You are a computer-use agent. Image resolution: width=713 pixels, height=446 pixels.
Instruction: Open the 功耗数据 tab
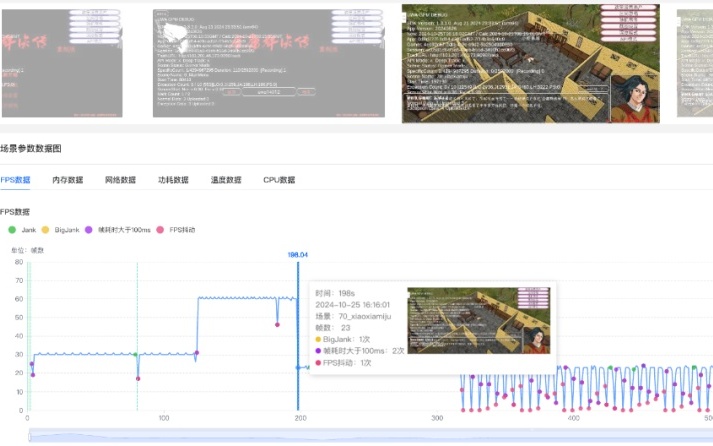[x=173, y=180]
